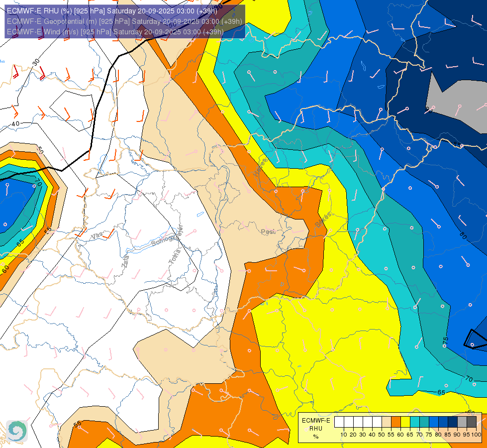Click the ECMWF-E RHU % legend title
The image size is (487, 448).
[x=316, y=429]
